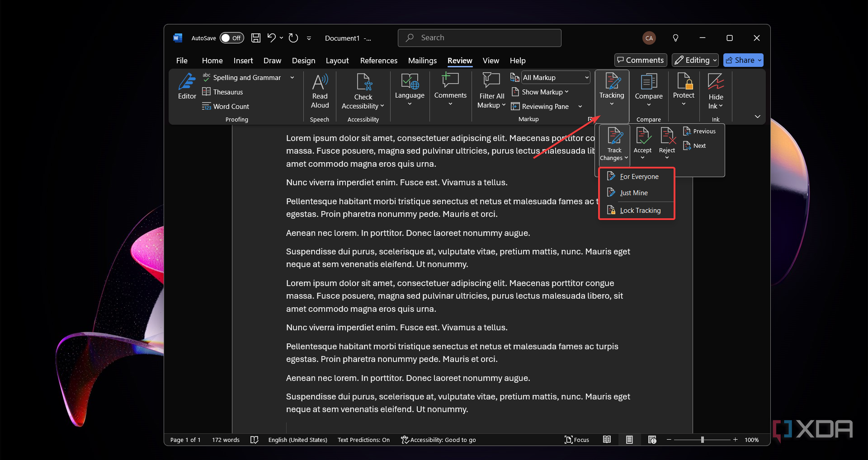The height and width of the screenshot is (460, 868).
Task: Open the References tab
Action: pyautogui.click(x=379, y=61)
